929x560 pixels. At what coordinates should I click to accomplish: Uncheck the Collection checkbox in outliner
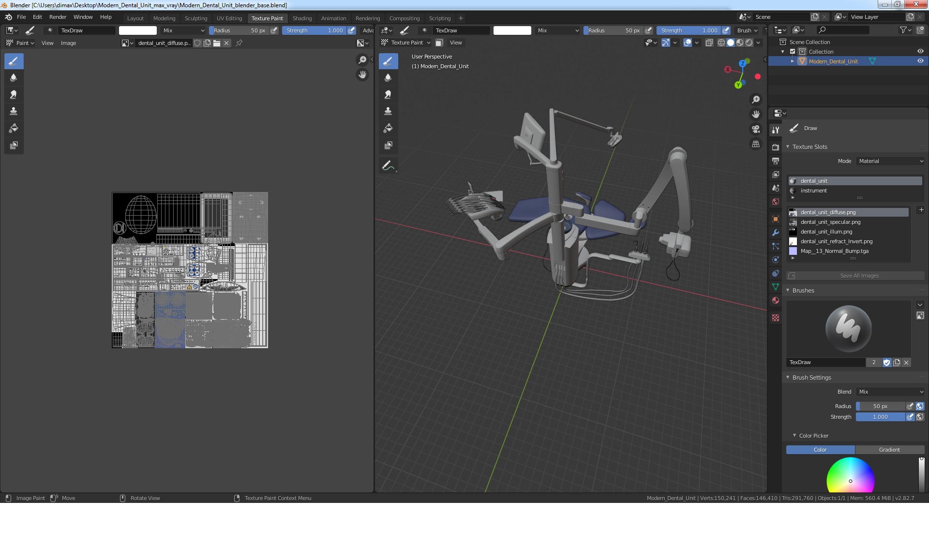click(793, 52)
